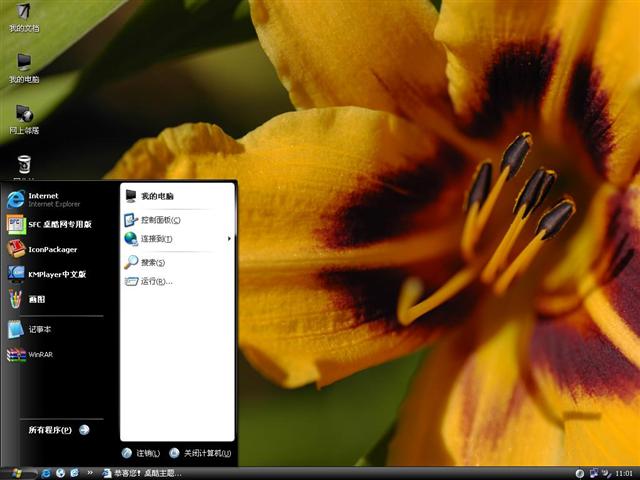The height and width of the screenshot is (480, 640).
Task: Select the 网上邻居 desktop icon
Action: (24, 119)
